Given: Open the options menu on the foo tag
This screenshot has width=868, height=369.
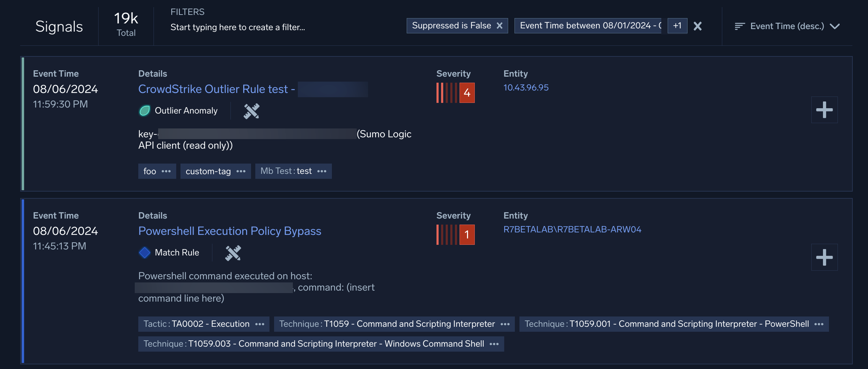Looking at the screenshot, I should (x=166, y=171).
